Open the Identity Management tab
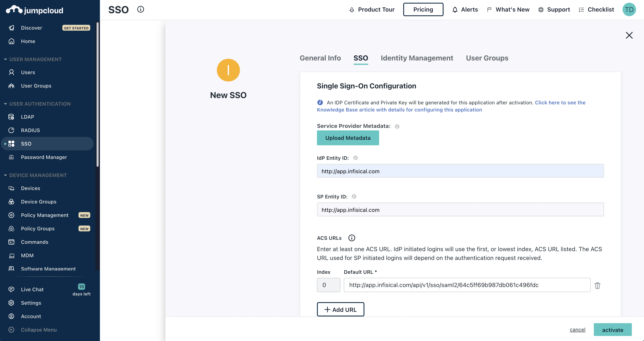 tap(417, 58)
